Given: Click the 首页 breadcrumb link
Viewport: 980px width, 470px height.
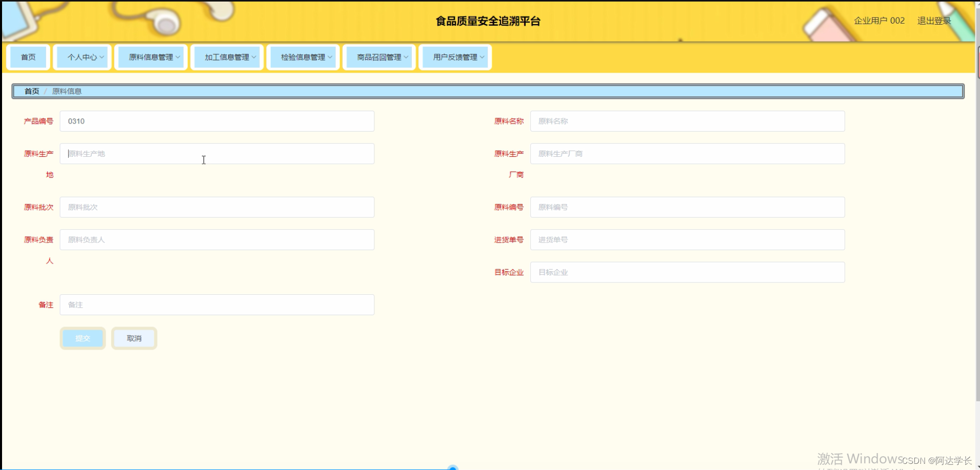Looking at the screenshot, I should point(31,91).
